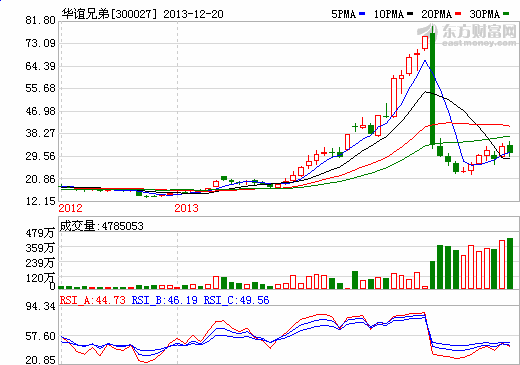The height and width of the screenshot is (365, 520).
Task: Click the 57.60 RSI axis label
Action: pos(40,336)
